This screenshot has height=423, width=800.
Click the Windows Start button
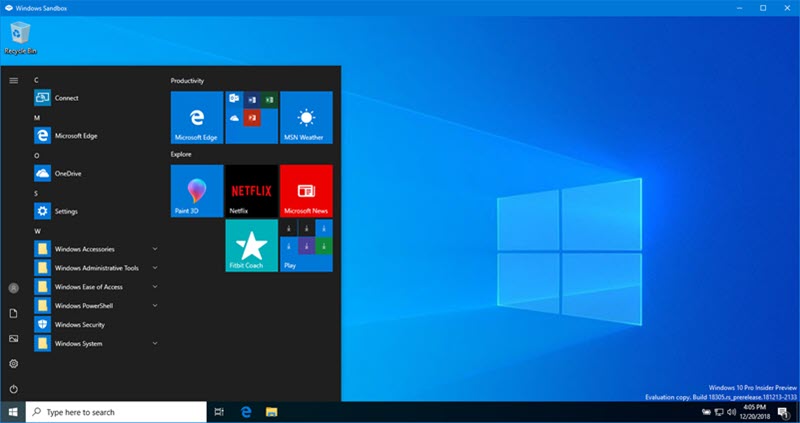[x=13, y=412]
